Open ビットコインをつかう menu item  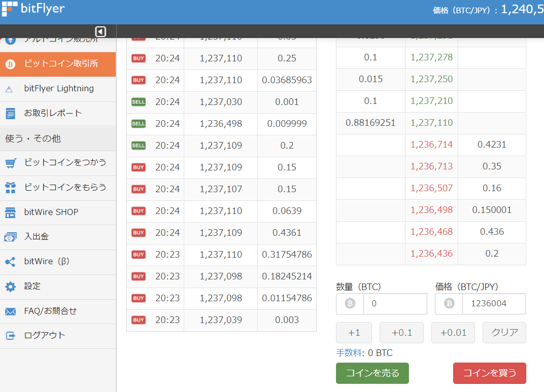pyautogui.click(x=58, y=163)
